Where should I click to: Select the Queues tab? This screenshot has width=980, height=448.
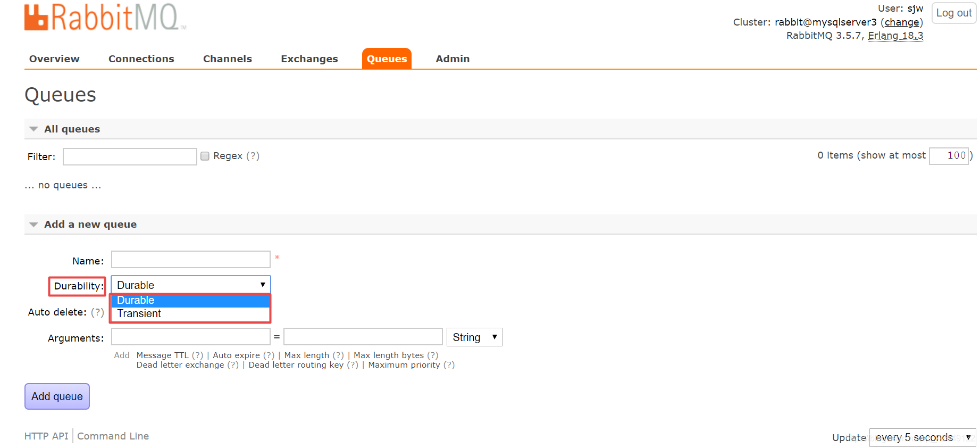pos(387,59)
